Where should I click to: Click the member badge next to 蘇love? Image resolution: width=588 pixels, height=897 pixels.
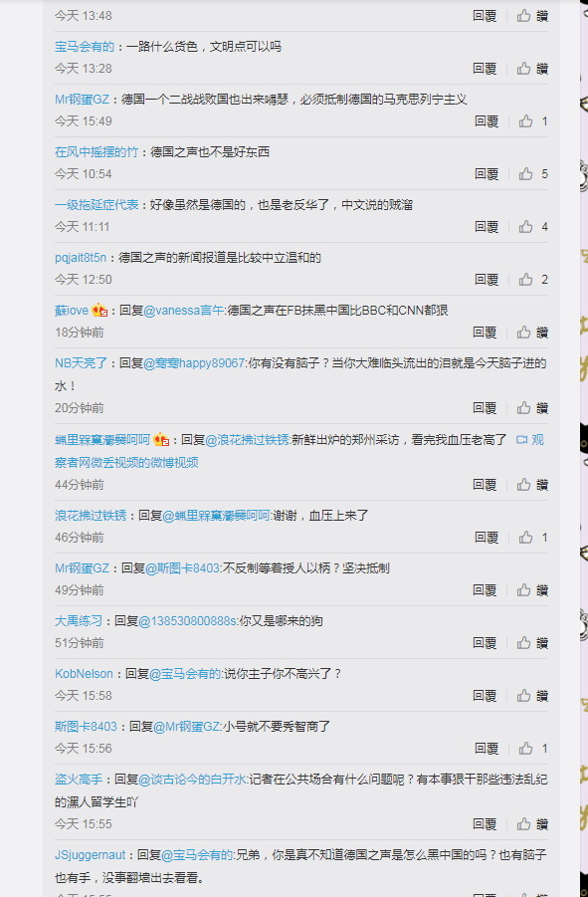[99, 311]
